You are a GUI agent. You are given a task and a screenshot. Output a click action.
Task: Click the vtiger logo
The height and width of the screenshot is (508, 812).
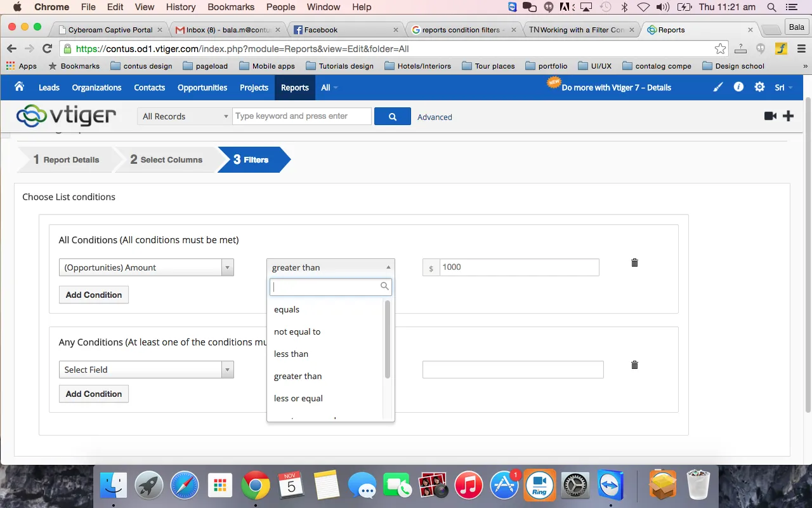[x=66, y=116]
